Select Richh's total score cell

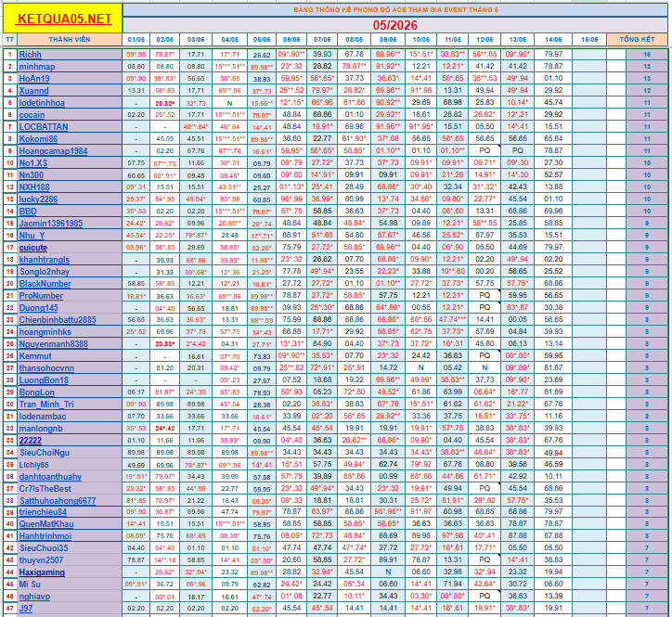[647, 54]
